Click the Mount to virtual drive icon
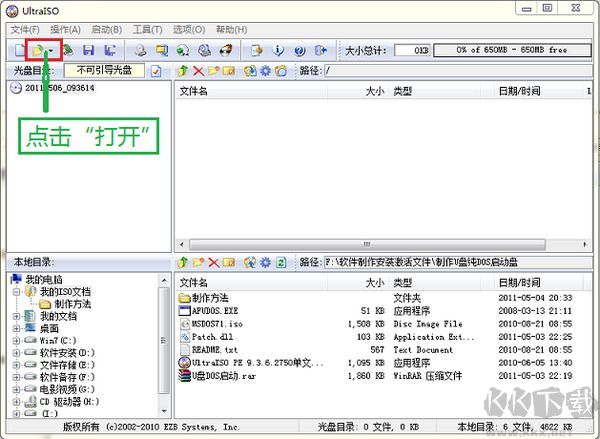The image size is (600, 439). tap(204, 50)
